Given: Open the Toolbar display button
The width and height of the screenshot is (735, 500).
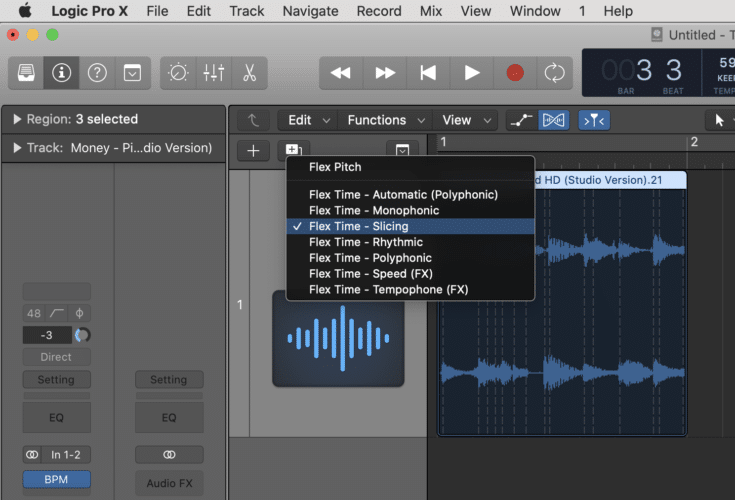Looking at the screenshot, I should coord(132,73).
